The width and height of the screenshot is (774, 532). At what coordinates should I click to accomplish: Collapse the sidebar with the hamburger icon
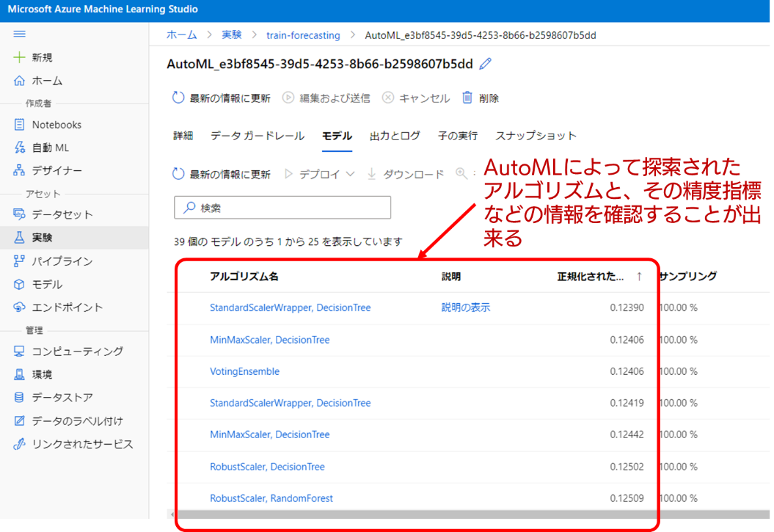(x=19, y=34)
